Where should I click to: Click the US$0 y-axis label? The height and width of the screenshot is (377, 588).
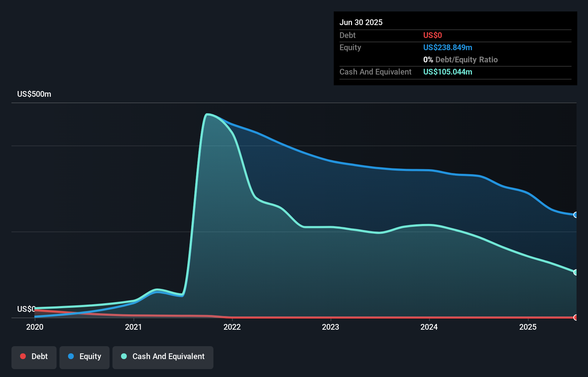click(26, 309)
